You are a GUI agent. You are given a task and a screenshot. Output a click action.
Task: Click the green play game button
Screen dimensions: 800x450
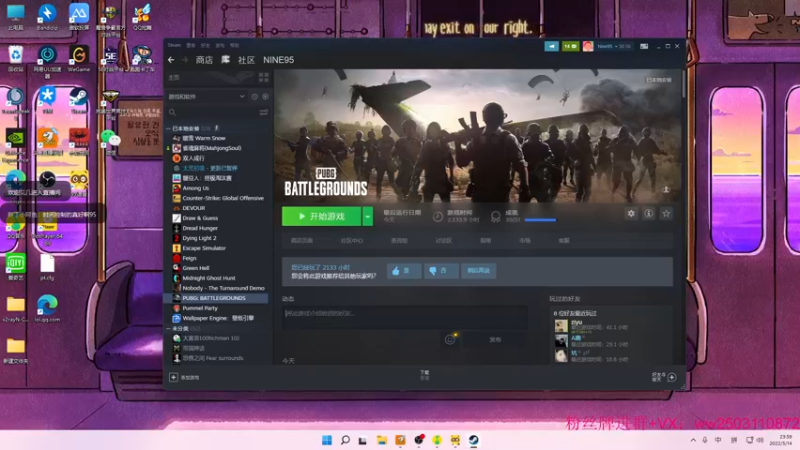pos(321,217)
